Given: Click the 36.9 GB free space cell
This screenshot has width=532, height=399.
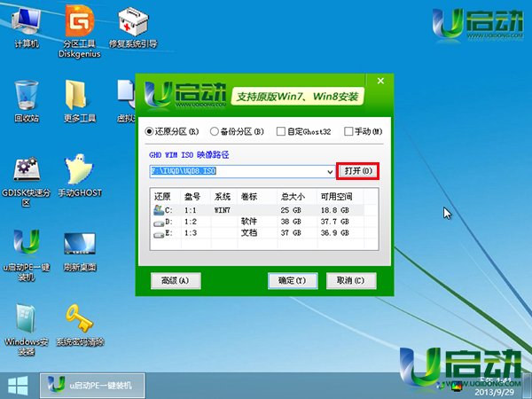Looking at the screenshot, I should [335, 232].
